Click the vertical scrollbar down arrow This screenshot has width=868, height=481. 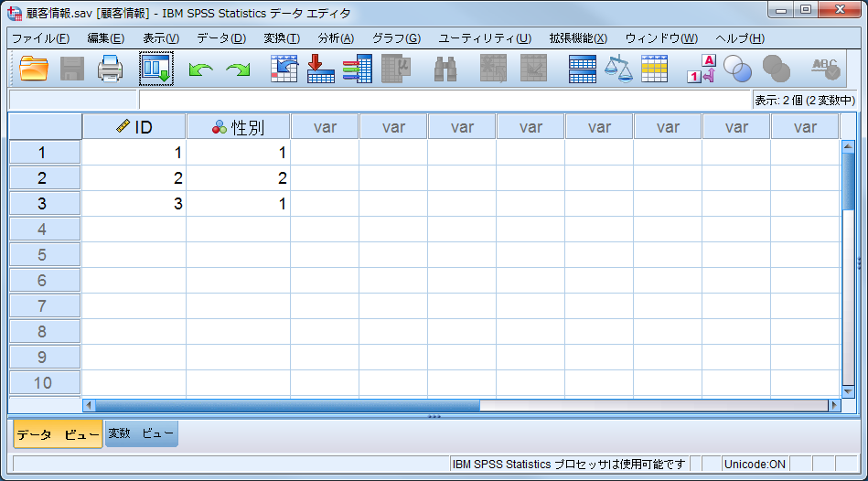848,391
